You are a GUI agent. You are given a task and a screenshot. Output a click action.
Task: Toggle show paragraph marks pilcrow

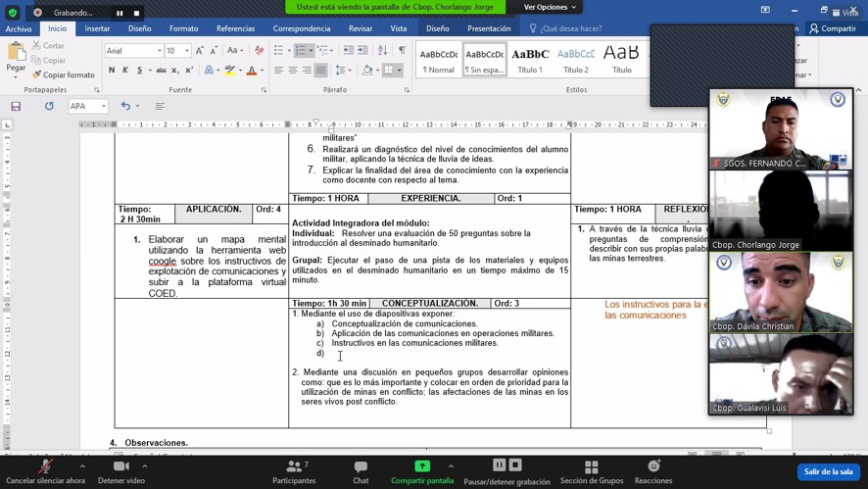[x=402, y=50]
